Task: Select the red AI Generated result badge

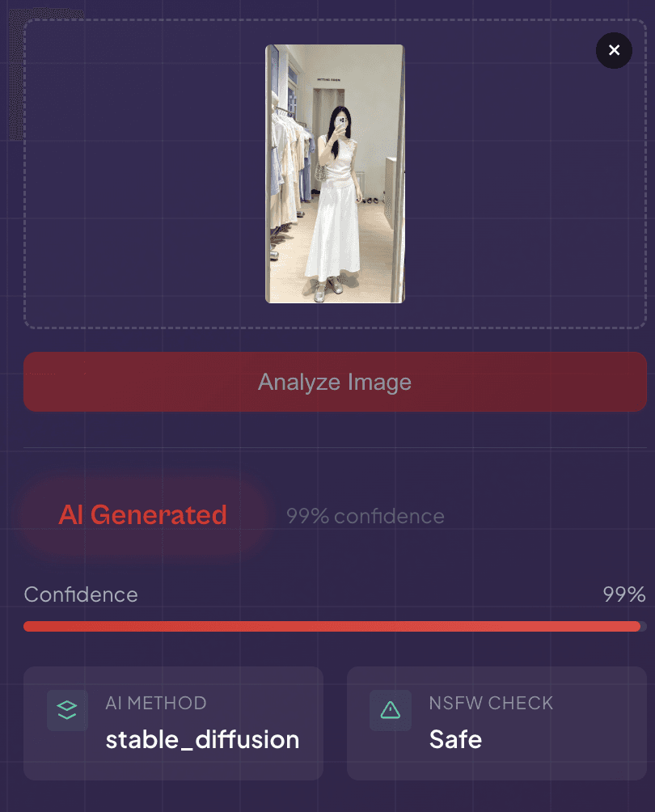Action: [143, 514]
